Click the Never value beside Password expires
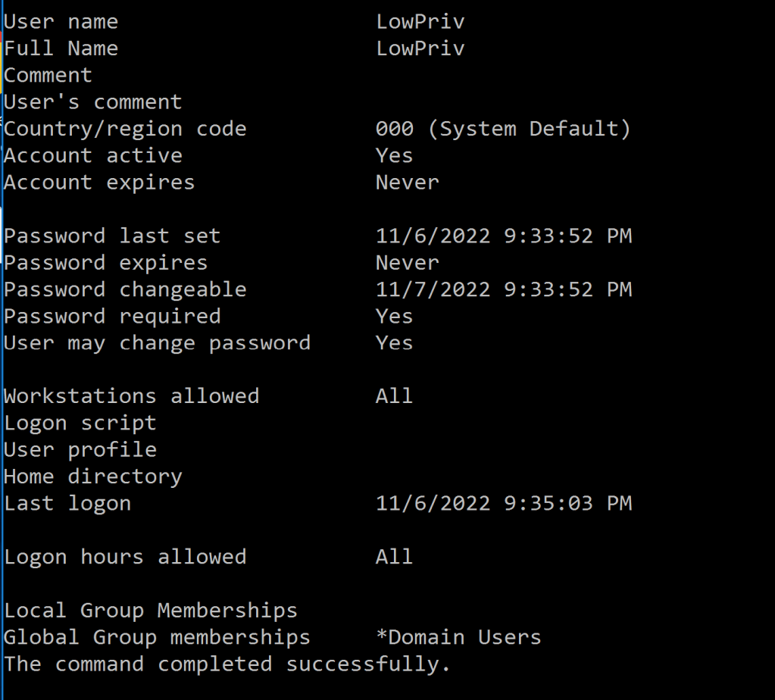This screenshot has width=775, height=700. pyautogui.click(x=407, y=263)
